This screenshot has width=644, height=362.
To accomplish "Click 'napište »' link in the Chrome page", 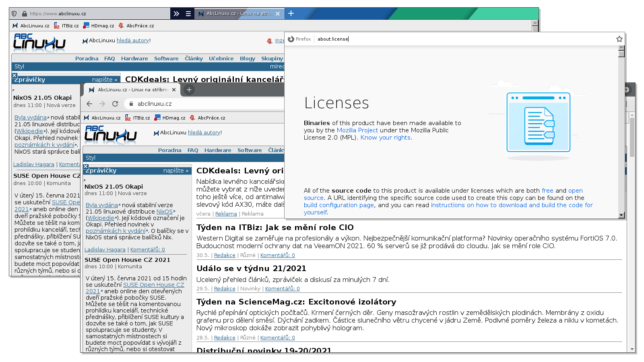I will click(x=176, y=171).
